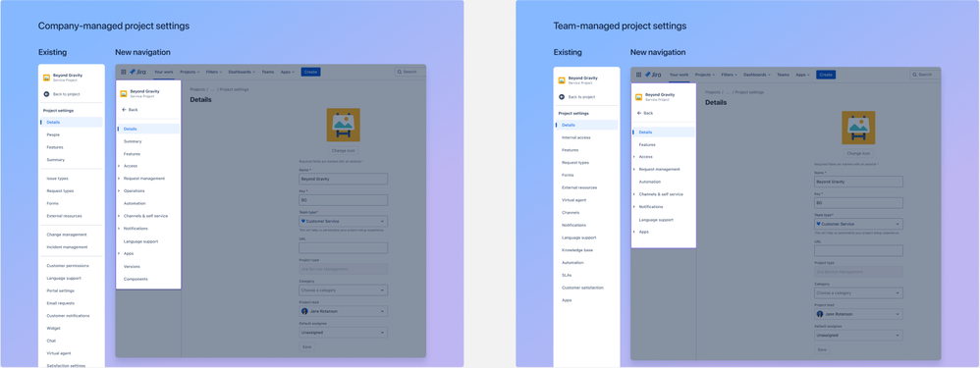Select Versions in company-managed new navigation

(x=132, y=266)
